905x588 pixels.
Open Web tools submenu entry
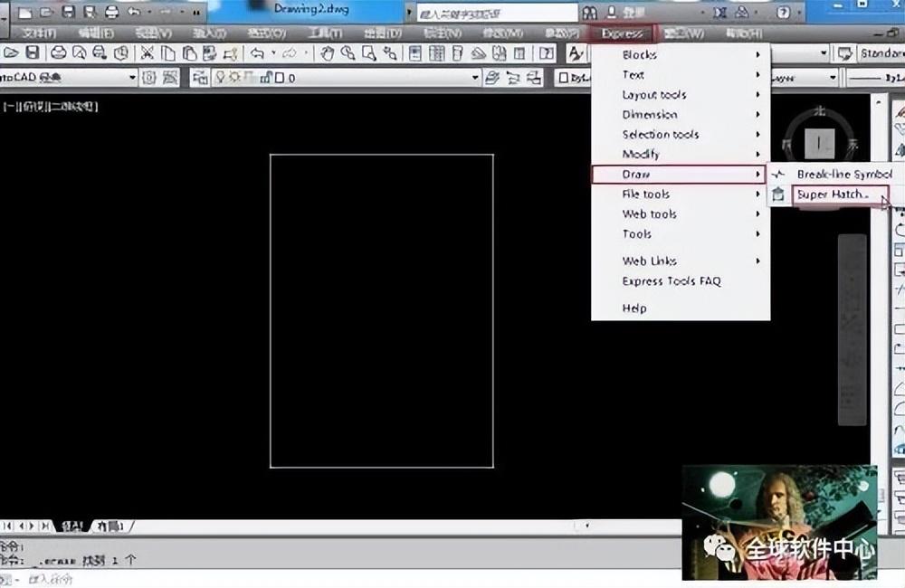pos(681,214)
